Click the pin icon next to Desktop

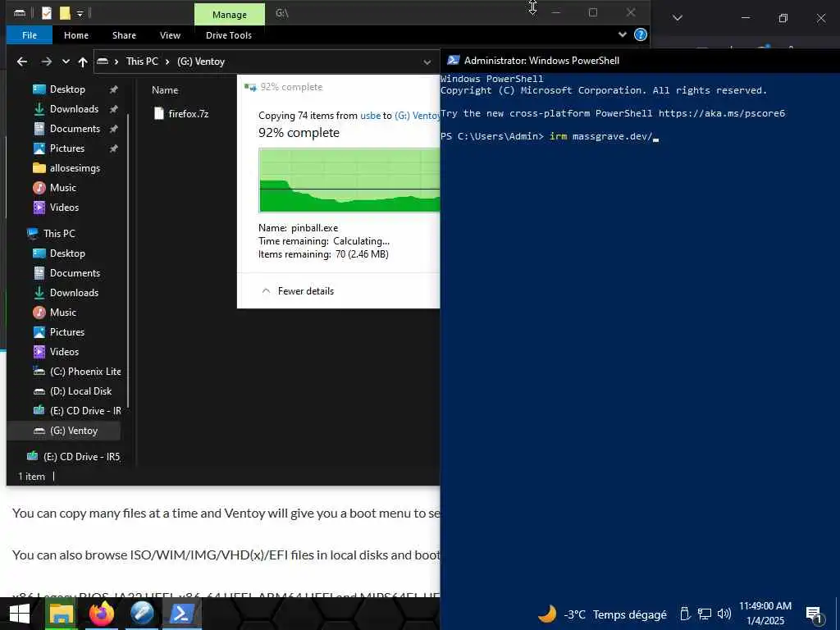pyautogui.click(x=113, y=89)
